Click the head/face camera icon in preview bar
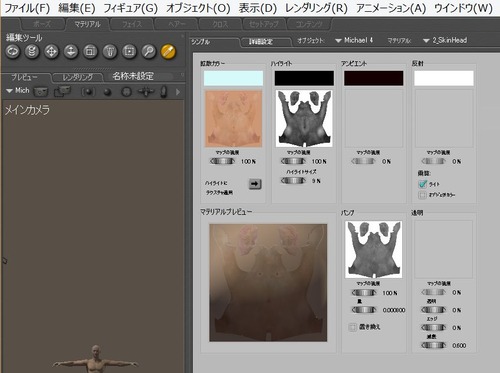 pyautogui.click(x=126, y=92)
